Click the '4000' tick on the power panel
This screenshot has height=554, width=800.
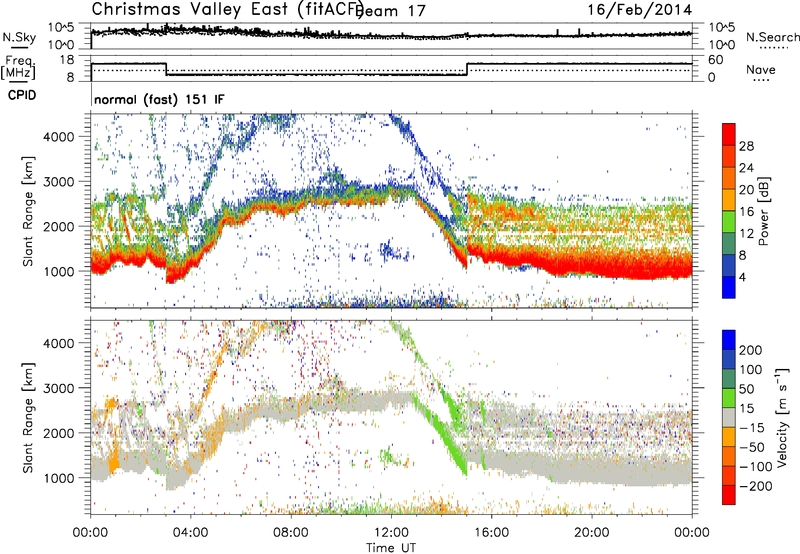point(58,137)
